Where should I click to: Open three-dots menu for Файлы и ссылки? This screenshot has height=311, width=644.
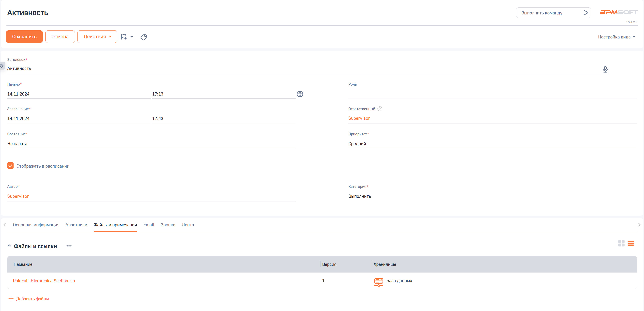click(x=69, y=246)
